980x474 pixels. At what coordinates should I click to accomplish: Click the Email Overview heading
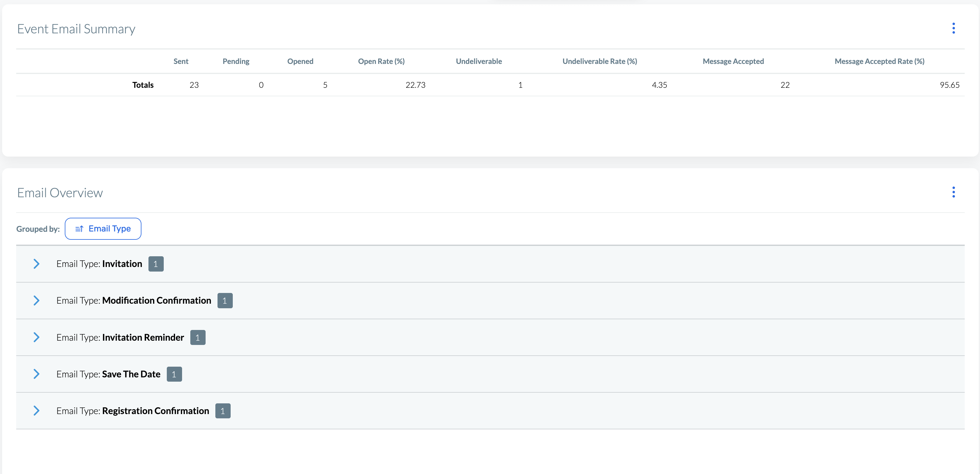[x=60, y=193]
